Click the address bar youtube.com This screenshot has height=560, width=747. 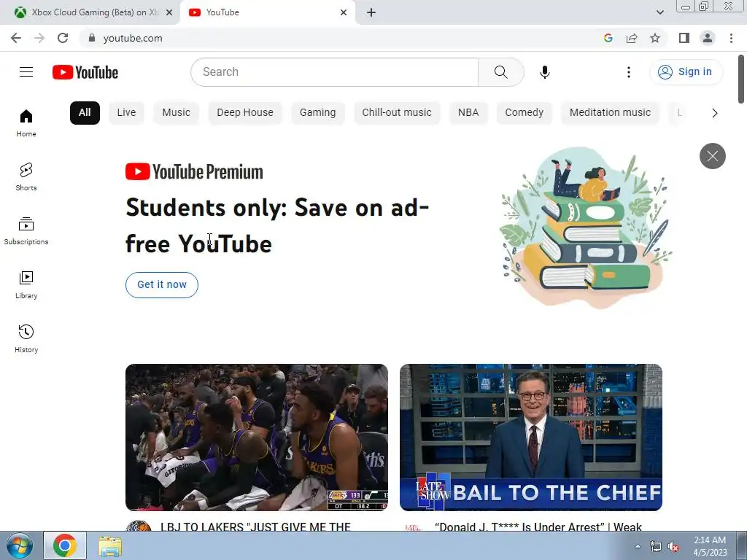point(133,38)
